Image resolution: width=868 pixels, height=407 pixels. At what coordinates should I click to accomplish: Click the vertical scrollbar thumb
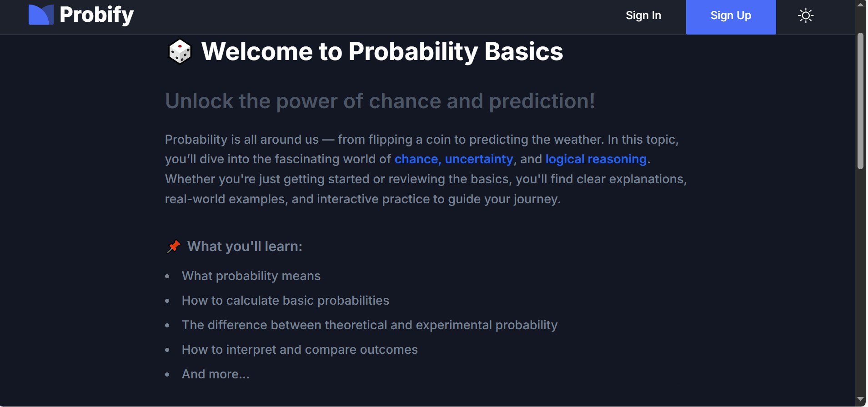pos(861,100)
